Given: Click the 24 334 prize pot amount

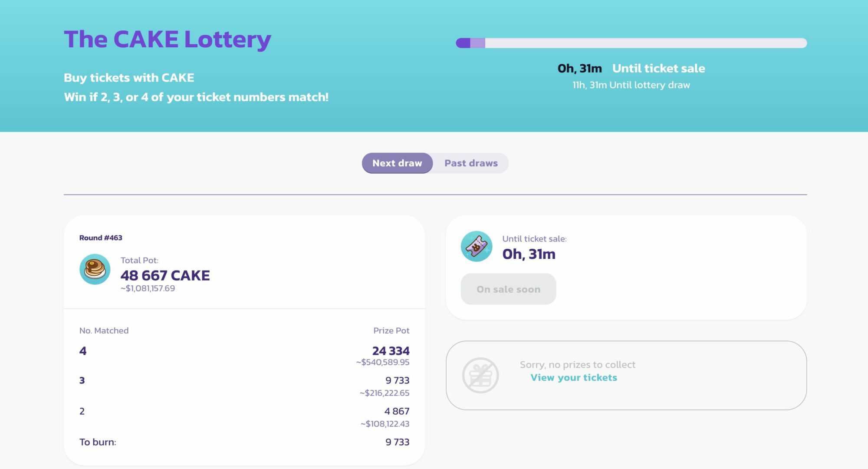Looking at the screenshot, I should [x=391, y=351].
